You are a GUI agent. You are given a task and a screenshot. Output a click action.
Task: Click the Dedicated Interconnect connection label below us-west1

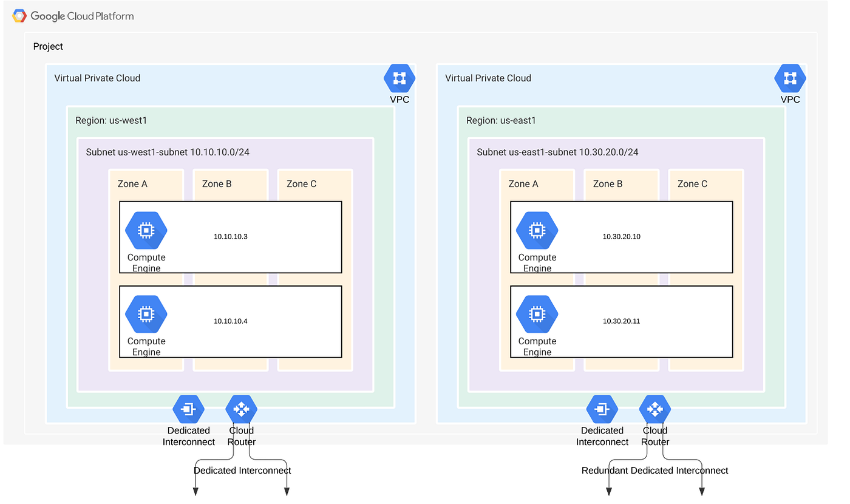[242, 471]
